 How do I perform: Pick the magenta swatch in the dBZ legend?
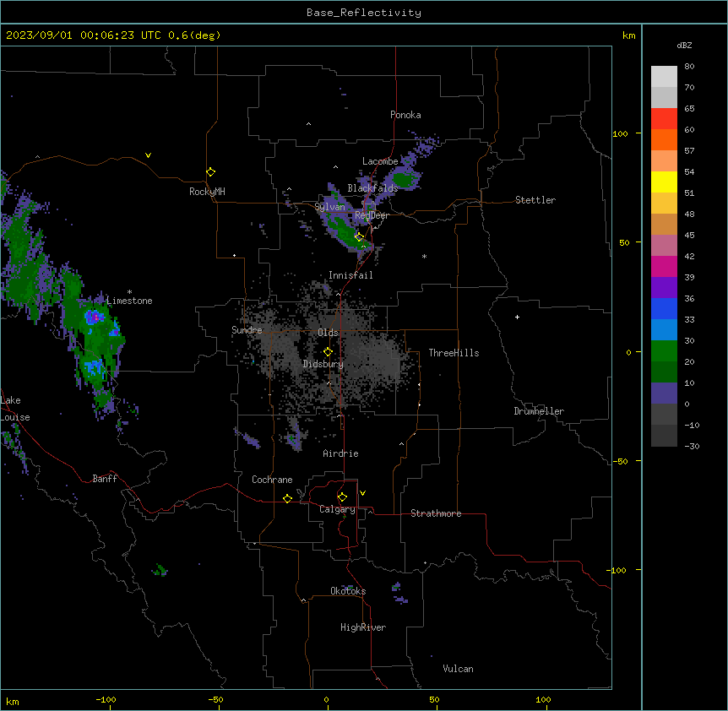tap(664, 266)
